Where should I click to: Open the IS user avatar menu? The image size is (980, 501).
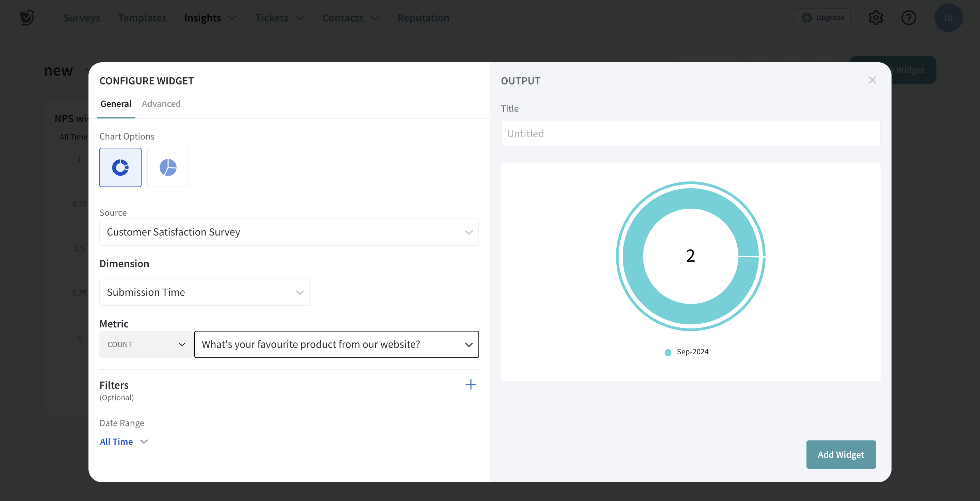(x=948, y=18)
